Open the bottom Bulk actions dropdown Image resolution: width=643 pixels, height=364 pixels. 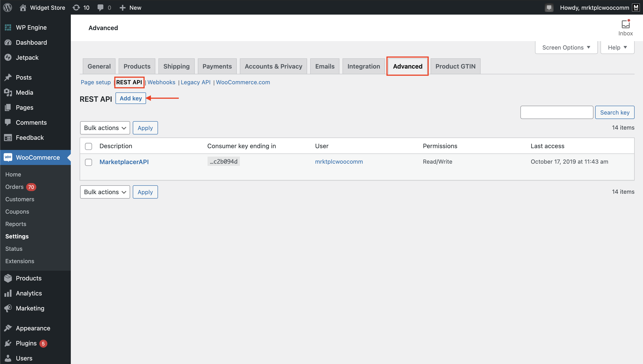105,192
